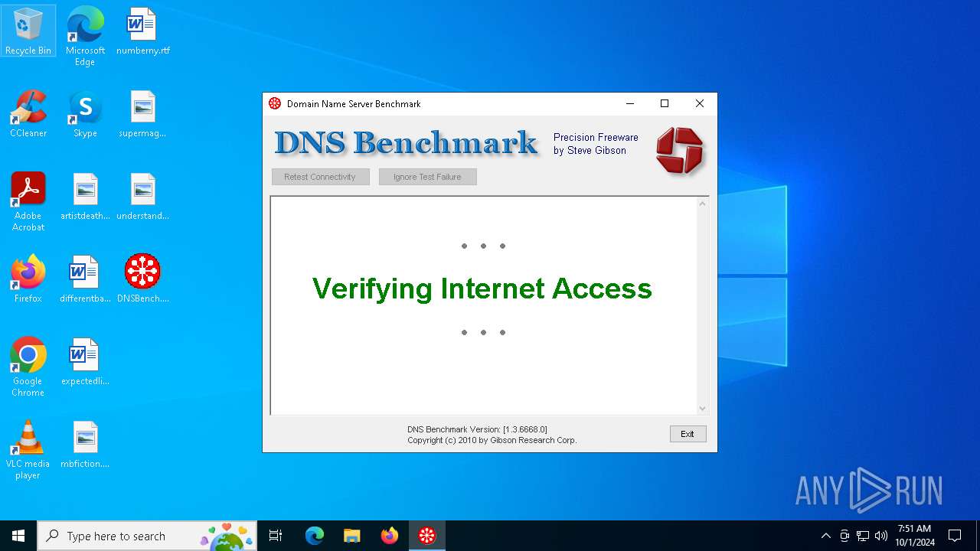
Task: Click the DNS Benchmark title bar icon
Action: [x=275, y=103]
